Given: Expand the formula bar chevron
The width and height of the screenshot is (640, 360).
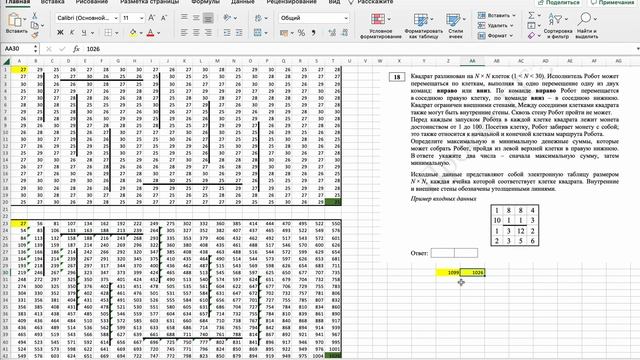Looking at the screenshot, I should (638, 49).
